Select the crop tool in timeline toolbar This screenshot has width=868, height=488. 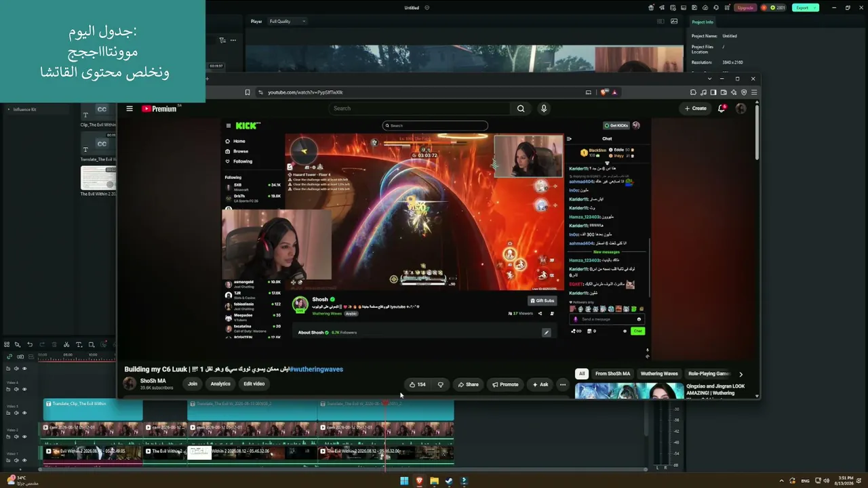pyautogui.click(x=92, y=344)
